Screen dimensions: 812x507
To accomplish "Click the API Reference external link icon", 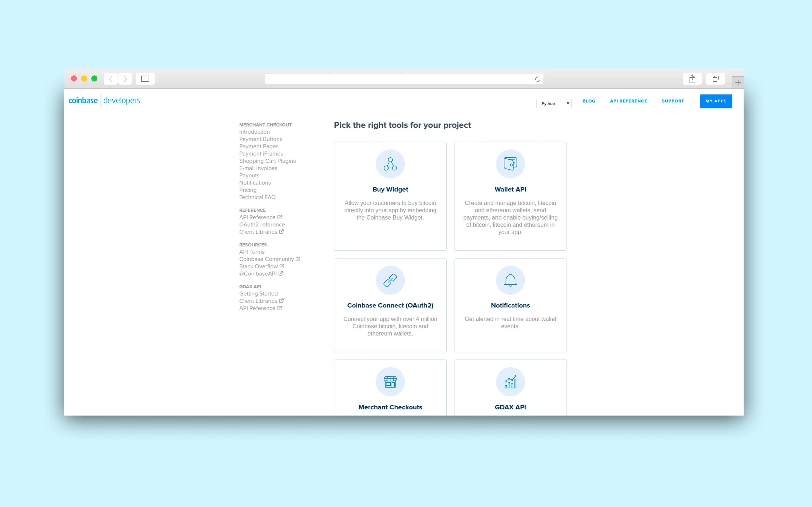I will pyautogui.click(x=280, y=217).
